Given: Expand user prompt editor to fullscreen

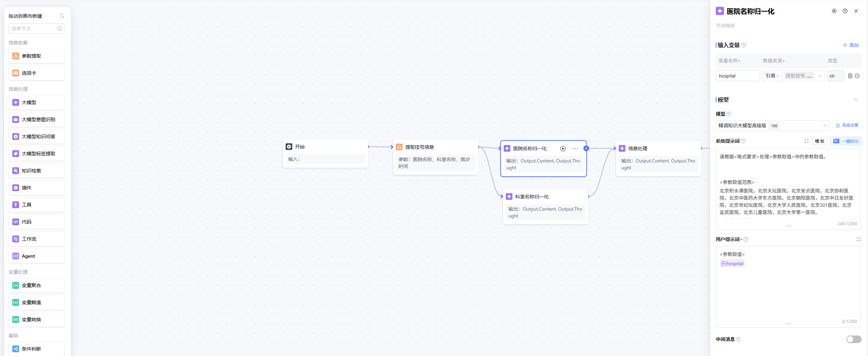Looking at the screenshot, I should coord(858,239).
